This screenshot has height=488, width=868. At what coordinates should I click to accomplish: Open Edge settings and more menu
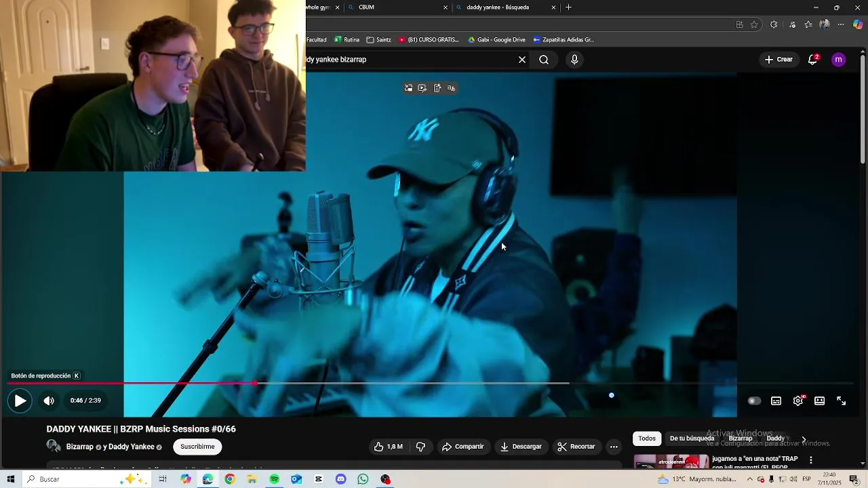[841, 24]
